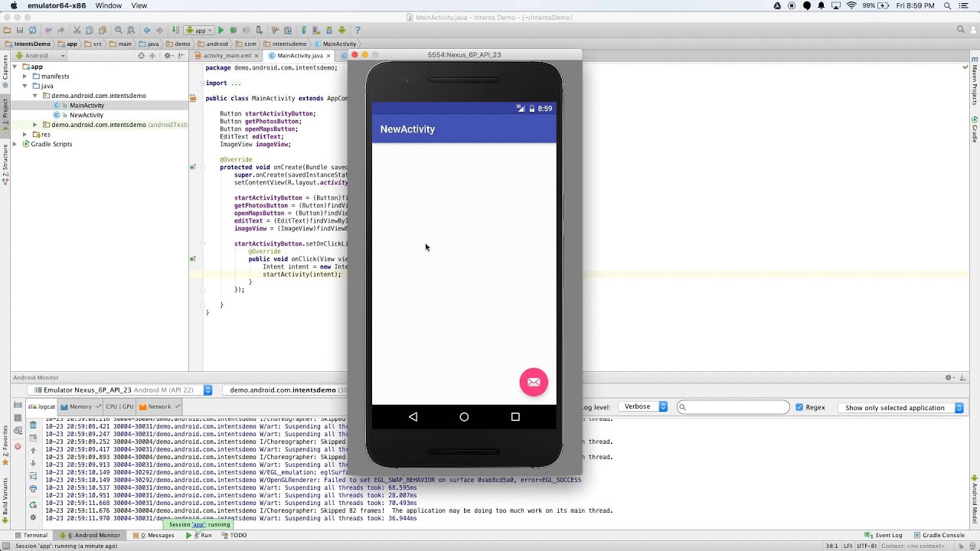Switch to the Memory monitor tab
Screen dimensions: 980x551
coord(80,406)
